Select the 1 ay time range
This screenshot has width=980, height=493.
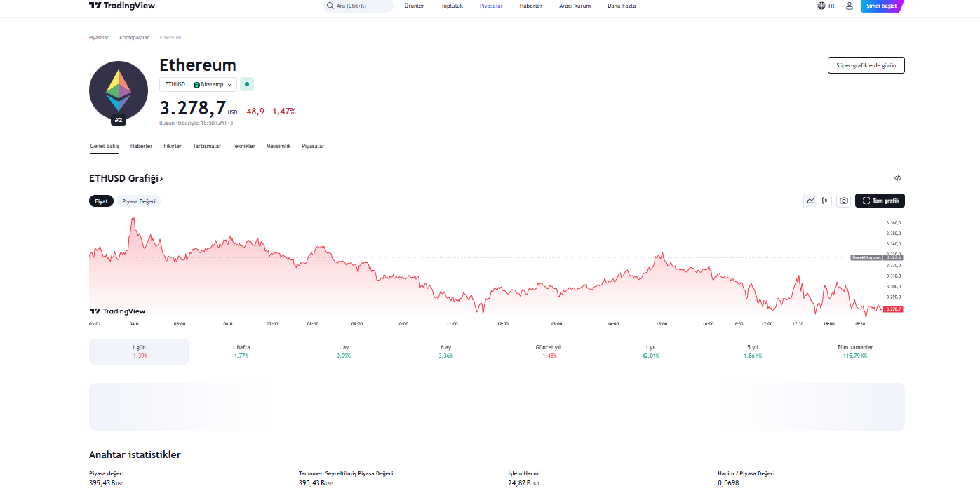[x=344, y=351]
